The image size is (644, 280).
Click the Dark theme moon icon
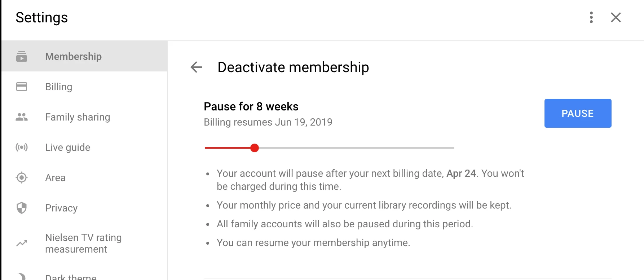point(22,276)
